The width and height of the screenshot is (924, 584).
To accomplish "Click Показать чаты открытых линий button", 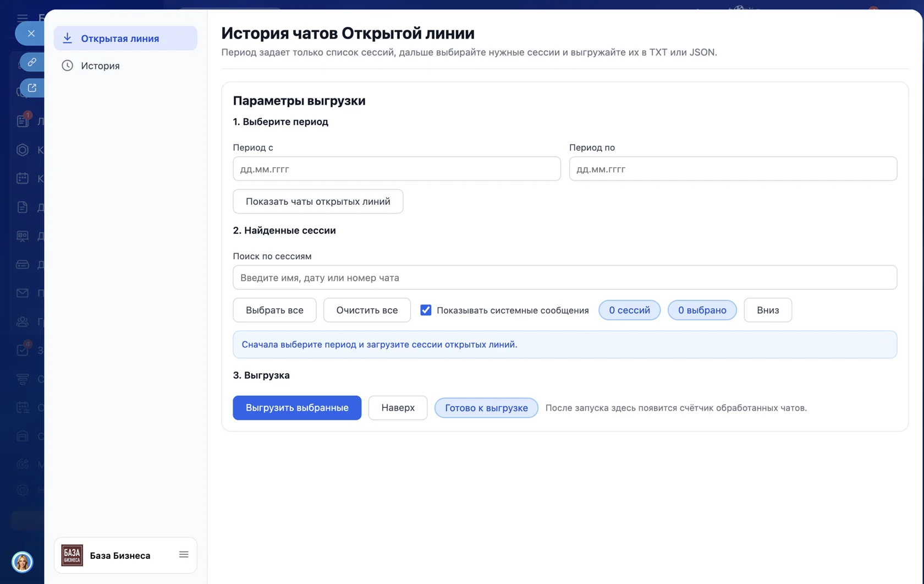I will 318,201.
